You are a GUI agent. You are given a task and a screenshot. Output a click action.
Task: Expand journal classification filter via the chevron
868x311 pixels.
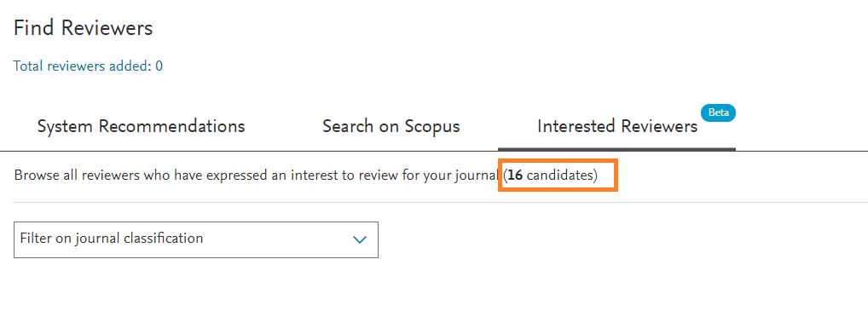(360, 239)
